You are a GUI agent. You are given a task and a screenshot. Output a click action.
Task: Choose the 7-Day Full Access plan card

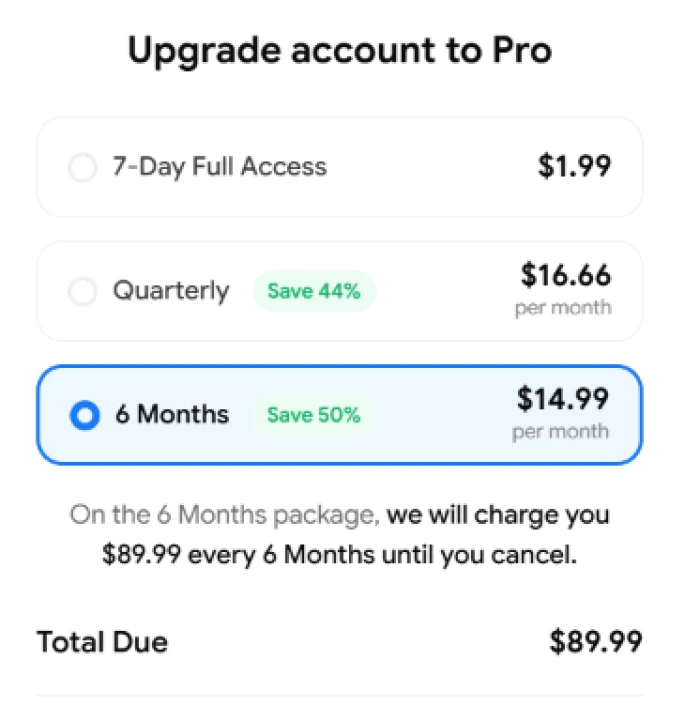(339, 167)
